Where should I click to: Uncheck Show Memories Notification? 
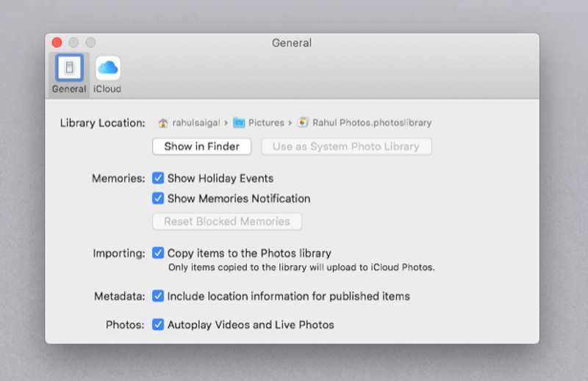pos(158,199)
